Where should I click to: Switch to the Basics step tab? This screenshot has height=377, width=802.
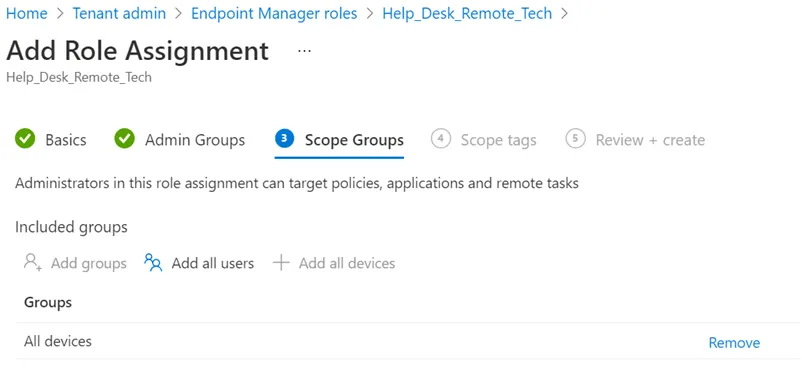click(x=66, y=140)
